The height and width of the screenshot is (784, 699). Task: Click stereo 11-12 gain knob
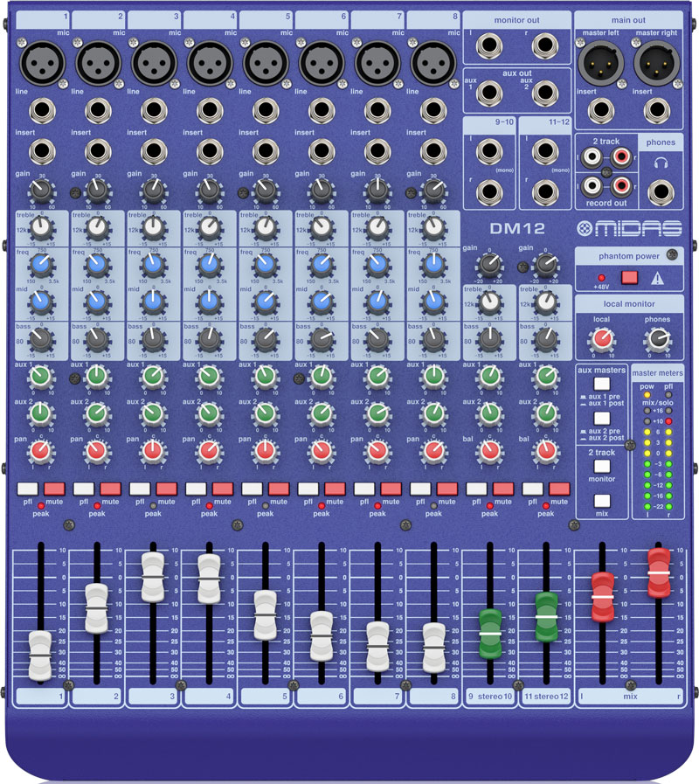[x=546, y=265]
